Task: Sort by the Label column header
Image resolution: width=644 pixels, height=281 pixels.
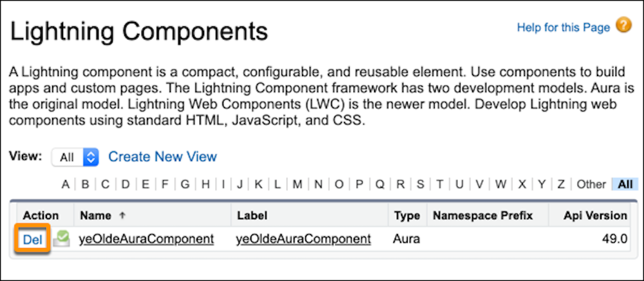Action: tap(252, 215)
